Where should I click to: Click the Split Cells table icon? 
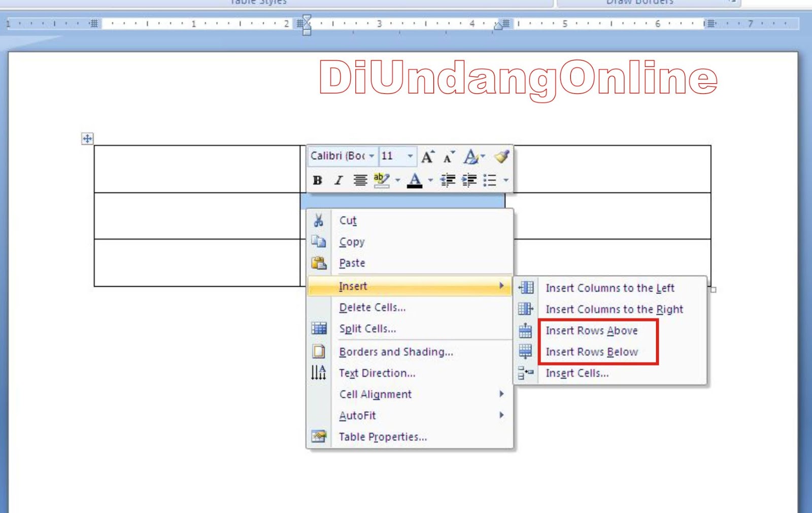pyautogui.click(x=318, y=328)
